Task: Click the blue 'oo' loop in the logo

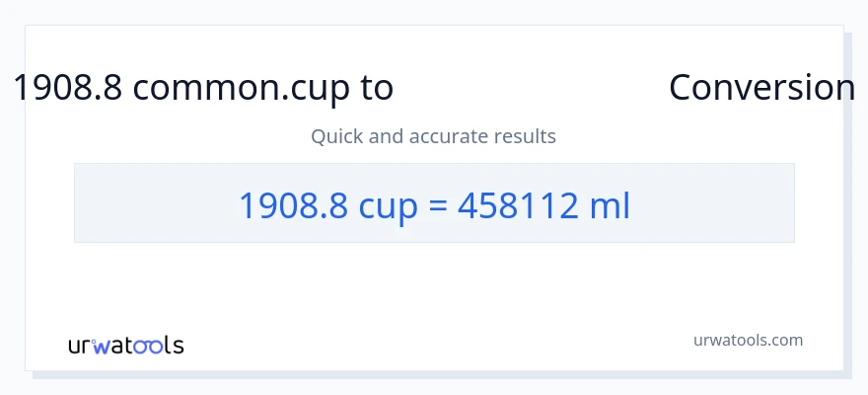Action: (148, 347)
